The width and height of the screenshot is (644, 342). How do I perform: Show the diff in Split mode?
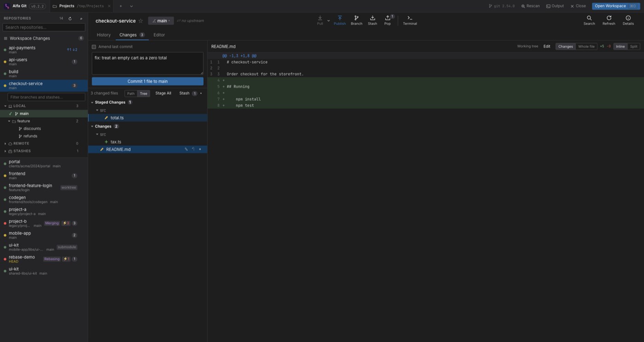634,46
